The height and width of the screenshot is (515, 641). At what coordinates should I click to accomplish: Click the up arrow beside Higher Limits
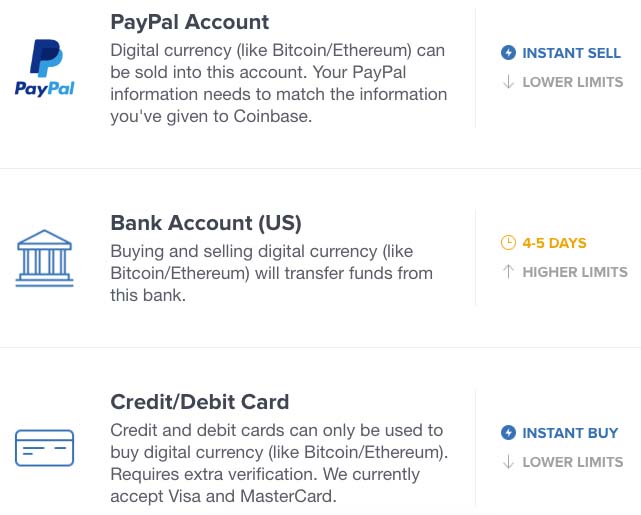508,271
